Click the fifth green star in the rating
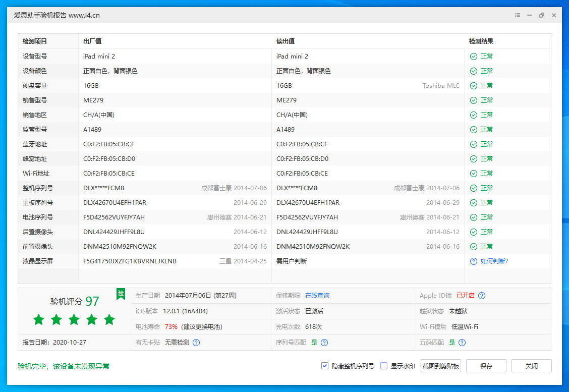This screenshot has width=569, height=392. (x=109, y=319)
